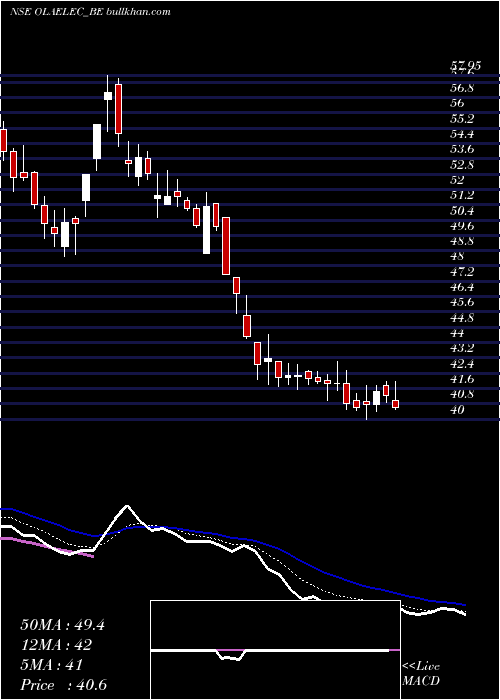This screenshot has width=500, height=700.
Task: Click the 48.8 price axis label
Action: click(x=462, y=241)
